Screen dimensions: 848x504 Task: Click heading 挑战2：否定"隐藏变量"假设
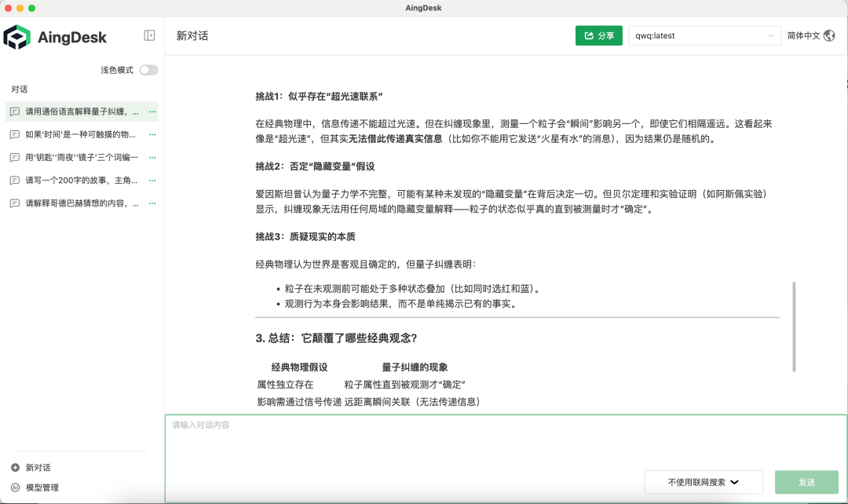pyautogui.click(x=316, y=166)
